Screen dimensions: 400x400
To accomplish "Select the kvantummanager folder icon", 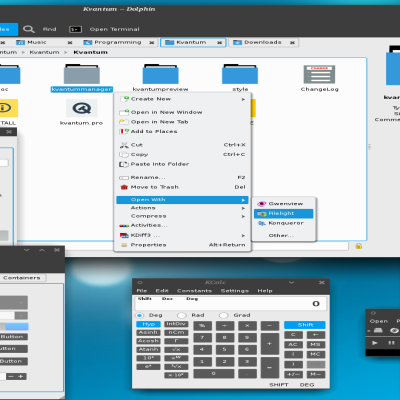I will [82, 74].
